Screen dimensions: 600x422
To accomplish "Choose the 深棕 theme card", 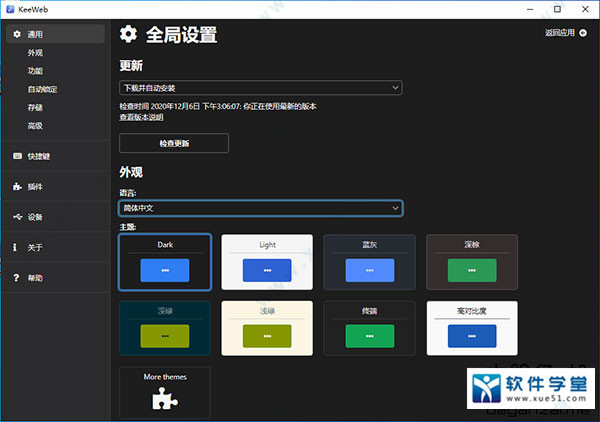I will [x=472, y=262].
